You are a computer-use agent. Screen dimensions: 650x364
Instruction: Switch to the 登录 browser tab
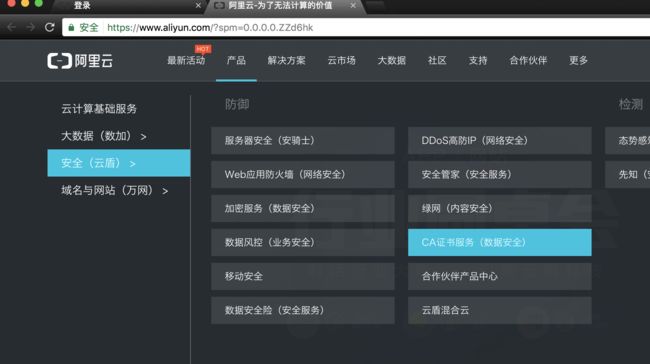click(x=129, y=5)
